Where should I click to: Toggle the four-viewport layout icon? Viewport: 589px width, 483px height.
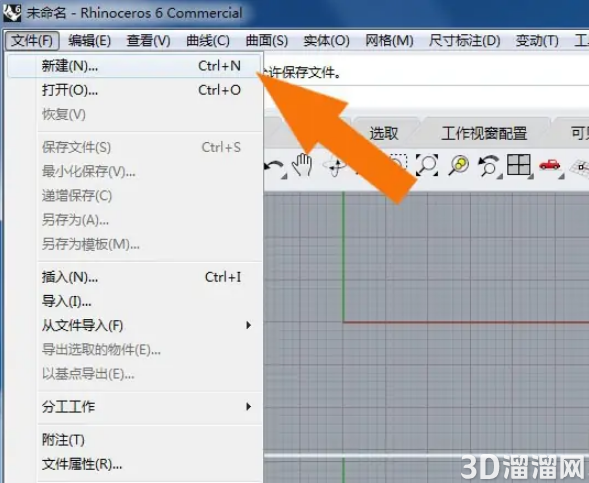pos(519,165)
